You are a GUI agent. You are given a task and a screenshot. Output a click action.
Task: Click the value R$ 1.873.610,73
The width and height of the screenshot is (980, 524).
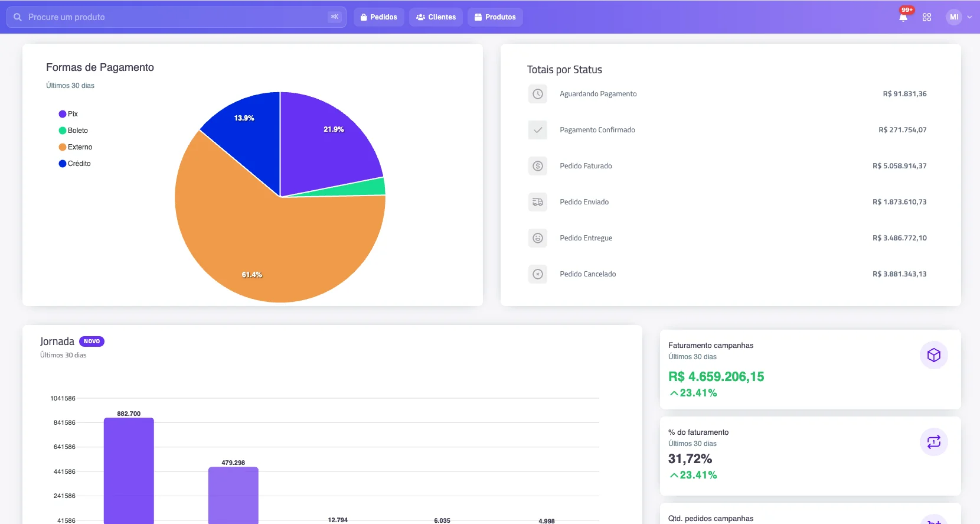click(x=899, y=202)
